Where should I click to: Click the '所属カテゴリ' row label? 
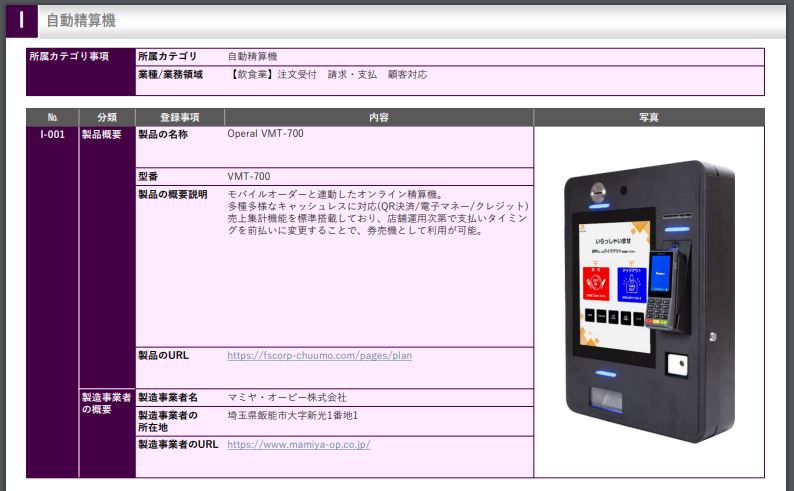point(168,56)
